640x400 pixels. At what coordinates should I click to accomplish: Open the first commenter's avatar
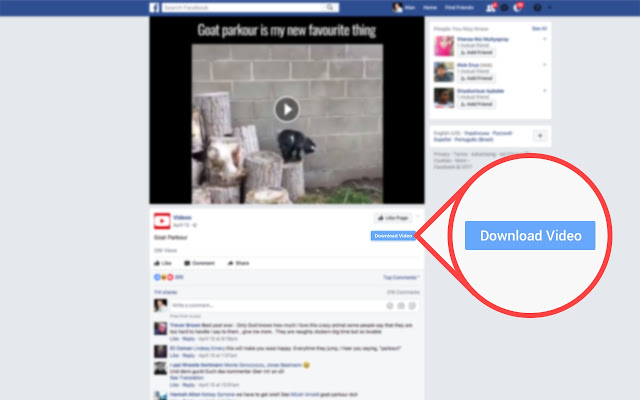pos(160,329)
